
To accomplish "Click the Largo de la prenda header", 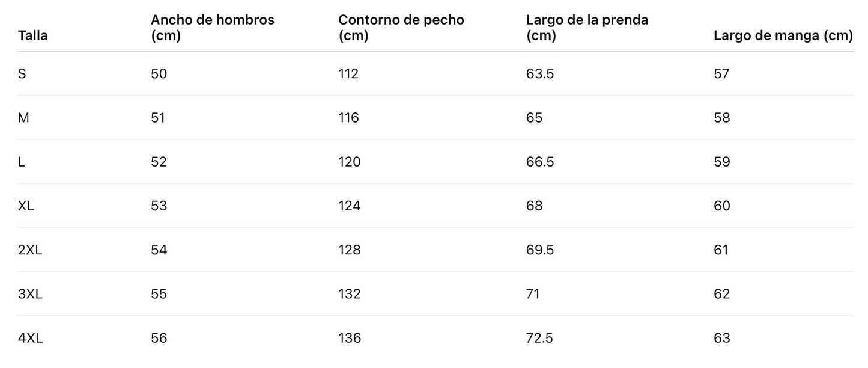I will [x=586, y=28].
